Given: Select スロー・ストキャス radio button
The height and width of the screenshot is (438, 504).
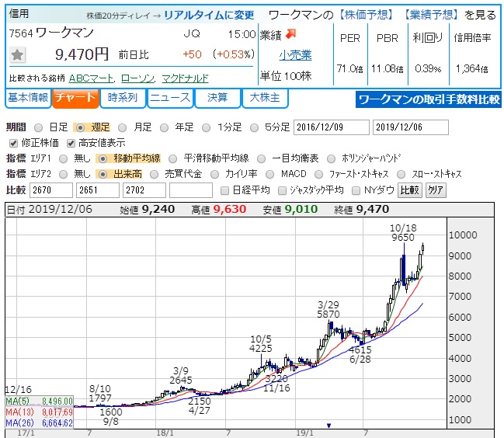Looking at the screenshot, I should tap(401, 174).
